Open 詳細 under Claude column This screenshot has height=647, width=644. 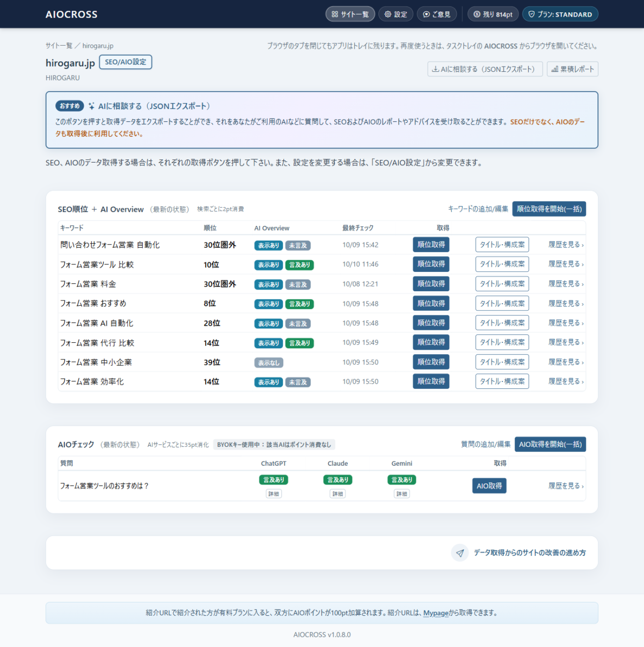338,494
